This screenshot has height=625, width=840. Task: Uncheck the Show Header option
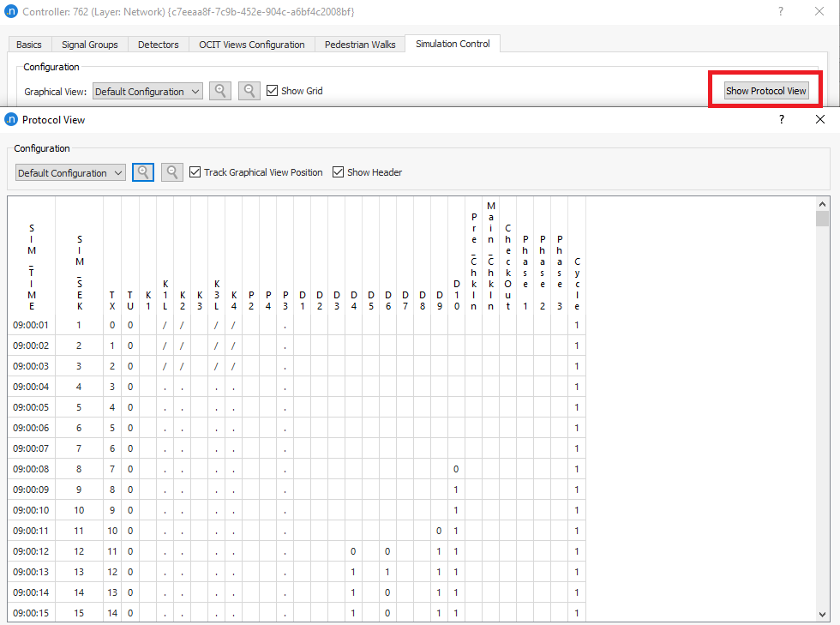pyautogui.click(x=339, y=172)
